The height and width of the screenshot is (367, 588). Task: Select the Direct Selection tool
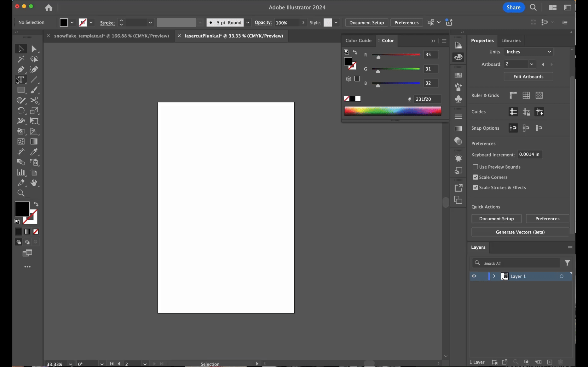click(x=34, y=49)
